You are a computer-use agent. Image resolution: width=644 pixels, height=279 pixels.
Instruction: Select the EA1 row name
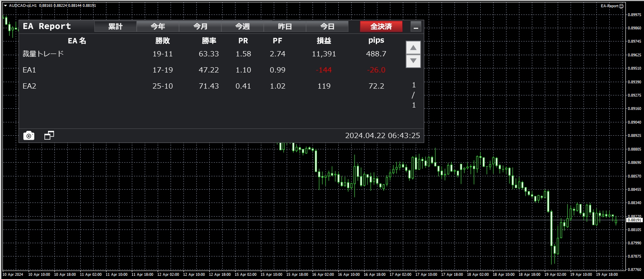point(29,70)
